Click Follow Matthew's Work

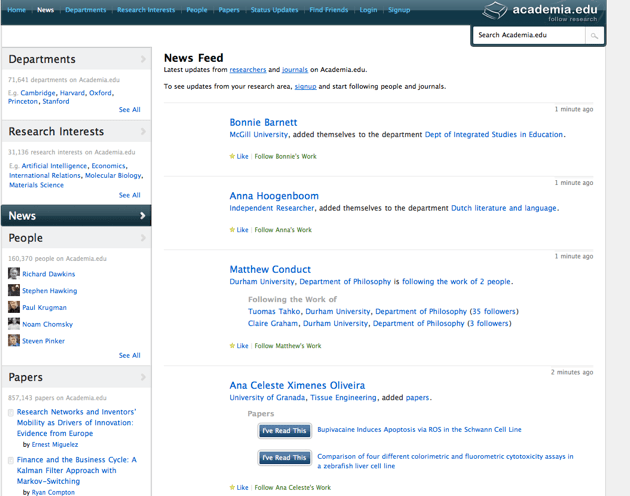coord(288,346)
